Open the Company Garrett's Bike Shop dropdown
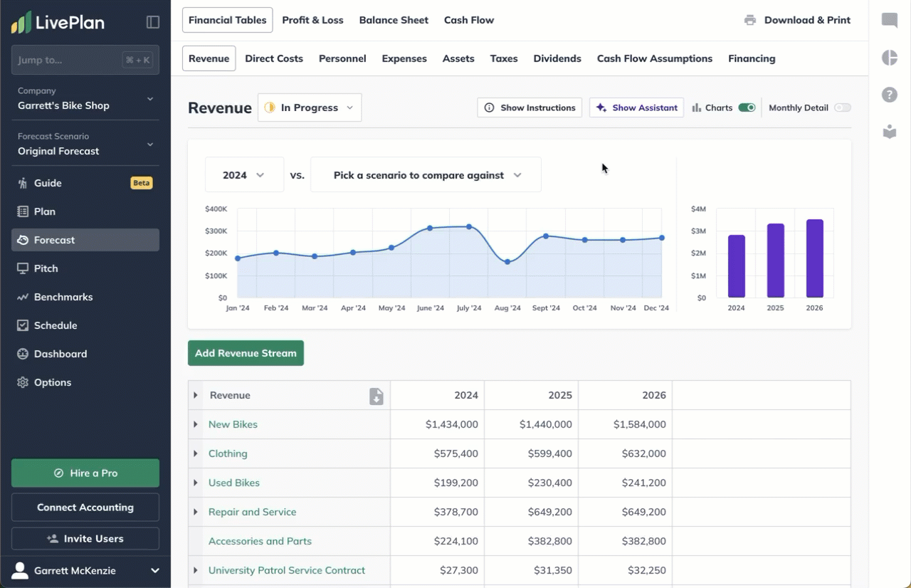Viewport: 911px width, 588px height. click(x=85, y=99)
